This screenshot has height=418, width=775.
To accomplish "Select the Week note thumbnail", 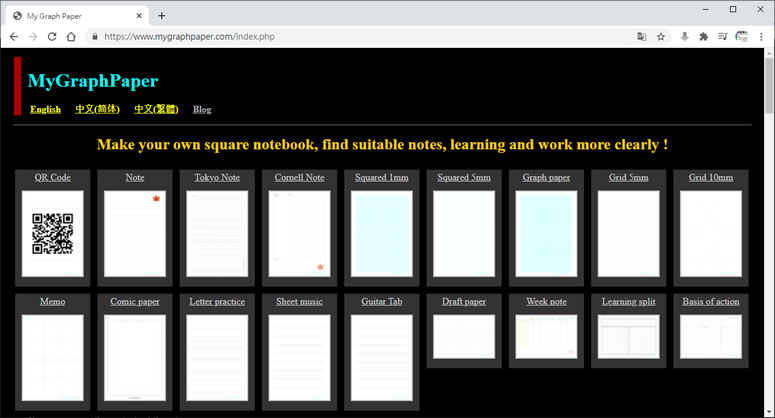I will [x=546, y=337].
